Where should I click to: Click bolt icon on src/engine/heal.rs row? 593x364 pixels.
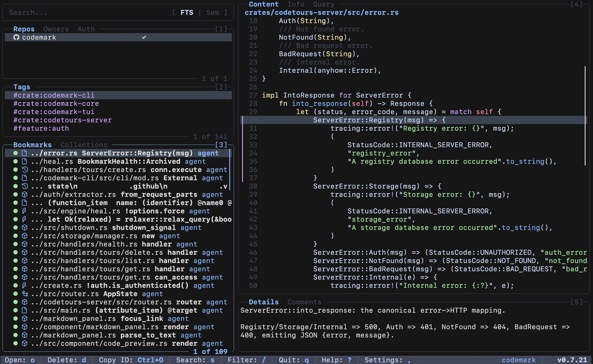(25, 211)
